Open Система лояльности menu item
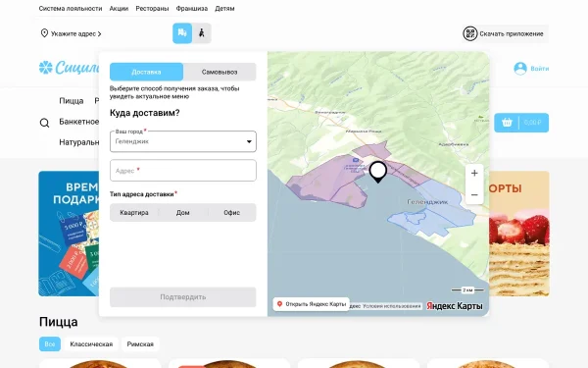The width and height of the screenshot is (588, 368). 71,8
